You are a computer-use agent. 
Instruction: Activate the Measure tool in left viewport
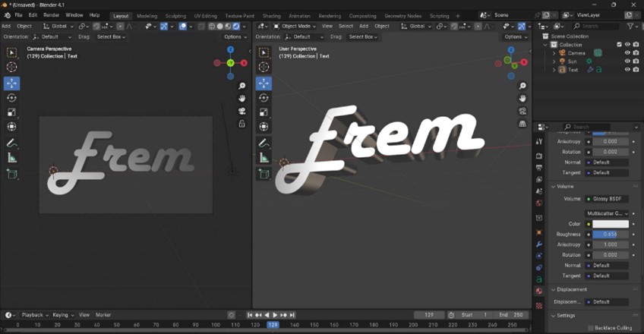[11, 158]
